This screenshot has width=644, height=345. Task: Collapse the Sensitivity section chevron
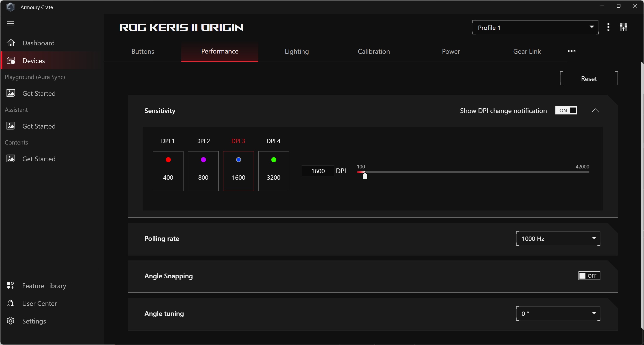point(595,110)
